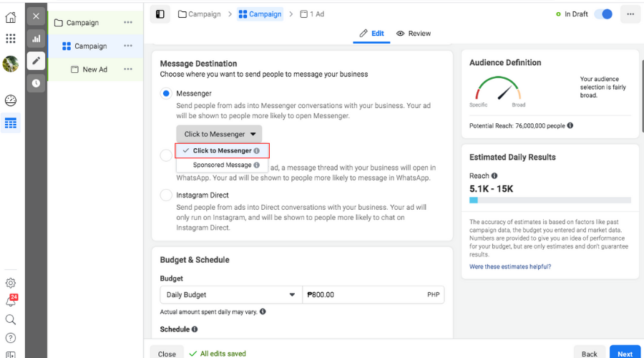Screen dimensions: 644x358
Task: Open more options for New Ad
Action: [x=128, y=69]
